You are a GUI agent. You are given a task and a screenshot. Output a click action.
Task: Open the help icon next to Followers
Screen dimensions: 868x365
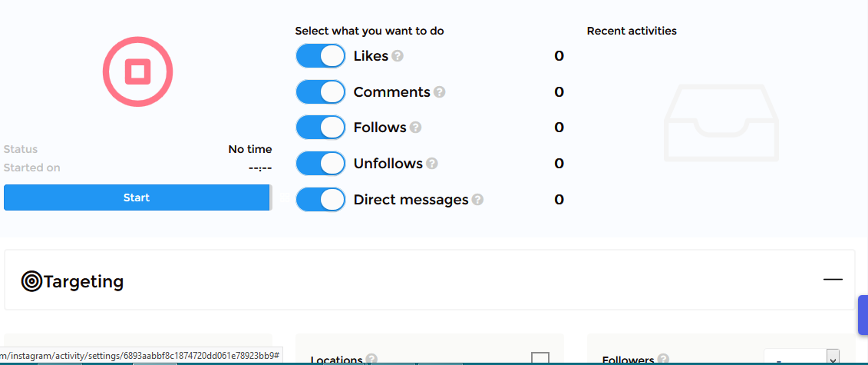pos(663,360)
